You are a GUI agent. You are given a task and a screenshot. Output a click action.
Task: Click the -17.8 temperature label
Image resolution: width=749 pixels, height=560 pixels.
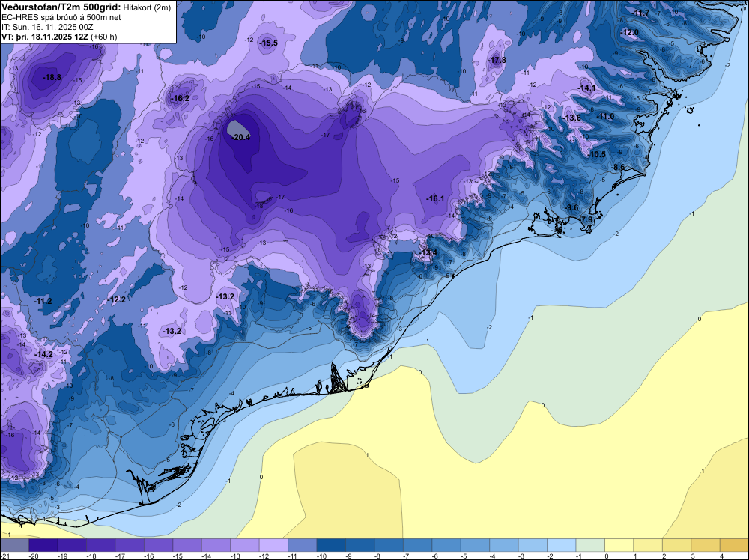coord(497,60)
